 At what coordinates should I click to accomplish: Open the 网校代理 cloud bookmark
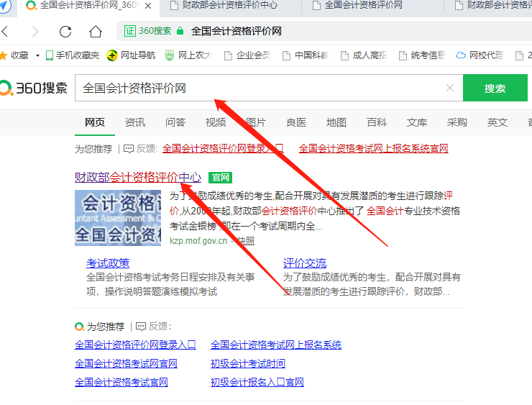pyautogui.click(x=480, y=55)
